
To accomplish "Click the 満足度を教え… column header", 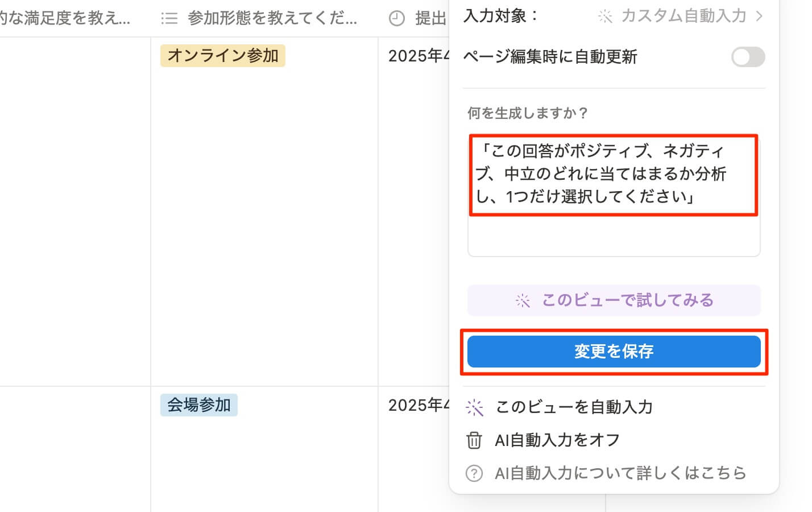I will [65, 19].
